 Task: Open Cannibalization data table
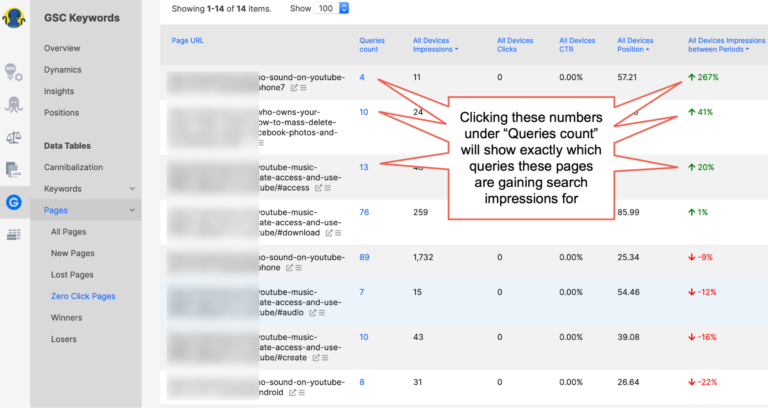[x=73, y=167]
